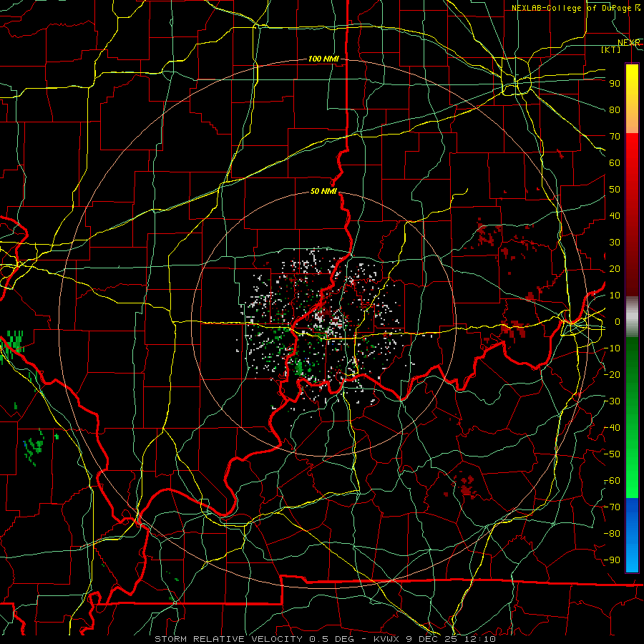Click the -10 label on the velocity scale
This screenshot has height=644, width=644.
[613, 348]
